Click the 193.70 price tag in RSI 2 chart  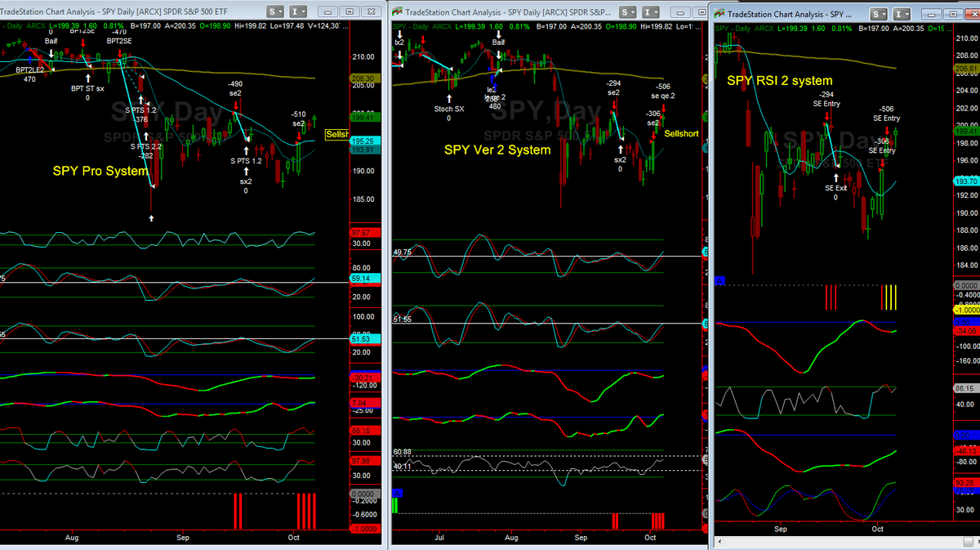pos(967,181)
